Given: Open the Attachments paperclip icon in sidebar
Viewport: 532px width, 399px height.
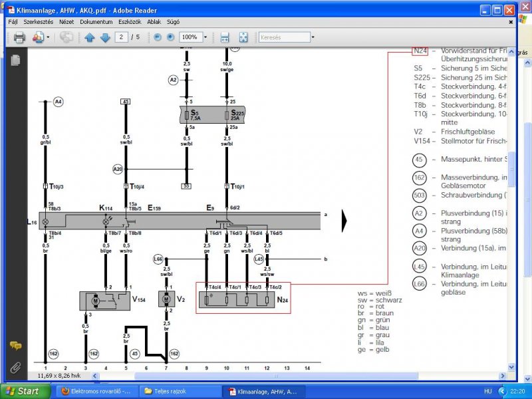Looking at the screenshot, I should pos(15,368).
